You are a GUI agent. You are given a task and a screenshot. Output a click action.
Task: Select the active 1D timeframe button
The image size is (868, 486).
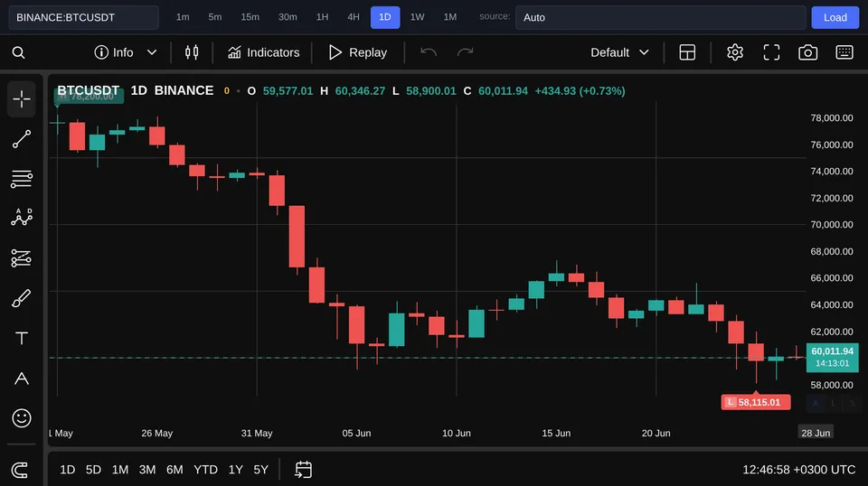(385, 17)
